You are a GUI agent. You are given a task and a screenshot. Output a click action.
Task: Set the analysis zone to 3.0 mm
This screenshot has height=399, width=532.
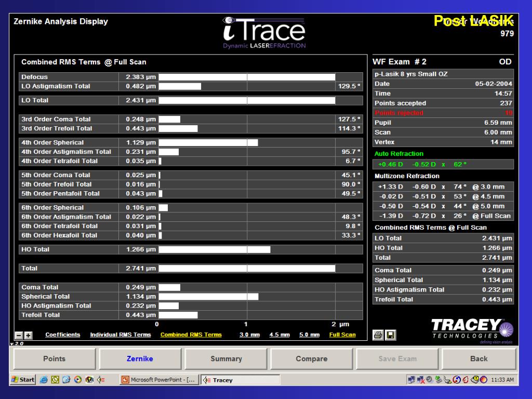pos(250,335)
